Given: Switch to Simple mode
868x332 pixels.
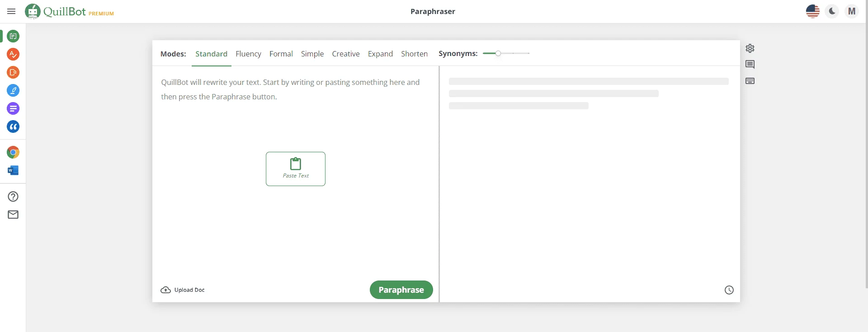Looking at the screenshot, I should 312,54.
